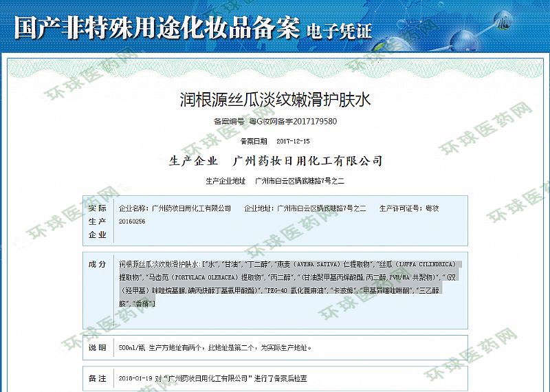Click product title 润根源丝瓜淡纹嫩滑护肤水

pyautogui.click(x=274, y=99)
